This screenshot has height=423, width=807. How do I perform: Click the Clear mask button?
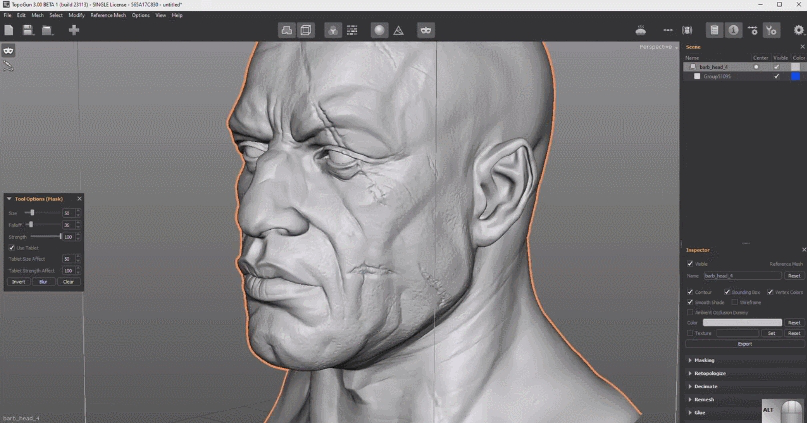click(68, 281)
